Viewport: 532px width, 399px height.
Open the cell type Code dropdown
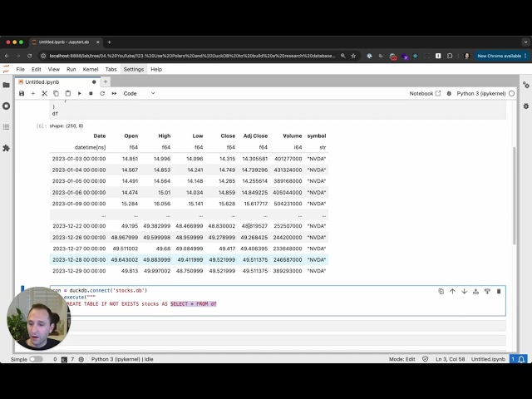[x=139, y=93]
